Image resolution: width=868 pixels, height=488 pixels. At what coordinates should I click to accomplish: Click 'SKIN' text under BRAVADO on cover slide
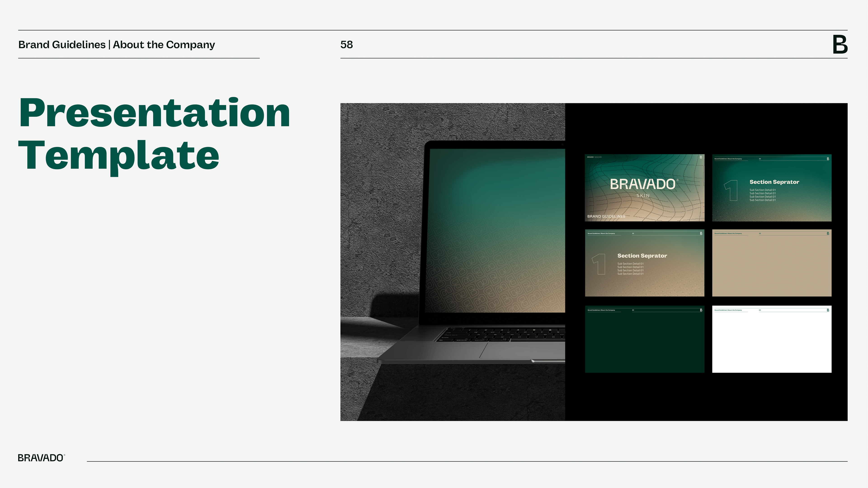pos(643,195)
